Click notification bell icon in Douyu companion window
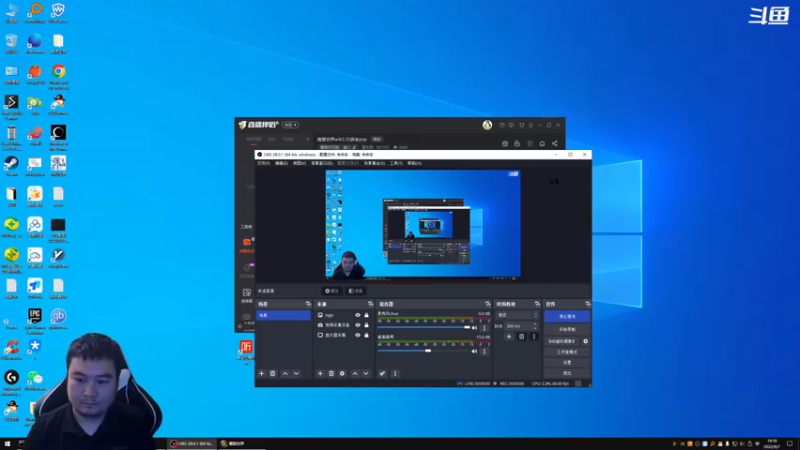Screen dimensions: 800x450 [x=542, y=144]
